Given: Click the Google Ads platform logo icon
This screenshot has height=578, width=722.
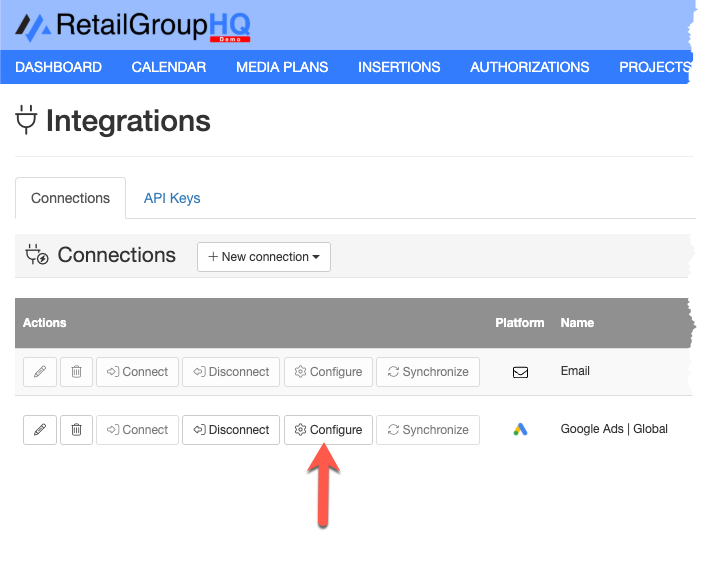Looking at the screenshot, I should tap(520, 429).
